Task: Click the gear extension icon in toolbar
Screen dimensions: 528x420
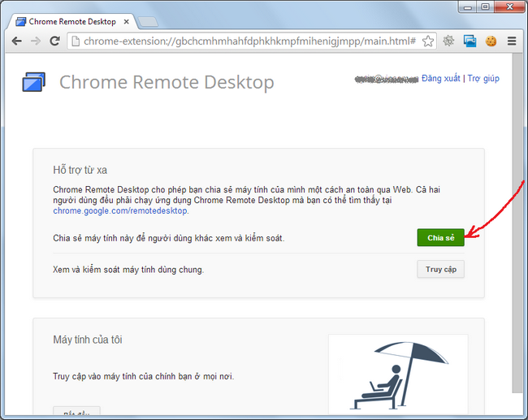Action: coord(448,41)
